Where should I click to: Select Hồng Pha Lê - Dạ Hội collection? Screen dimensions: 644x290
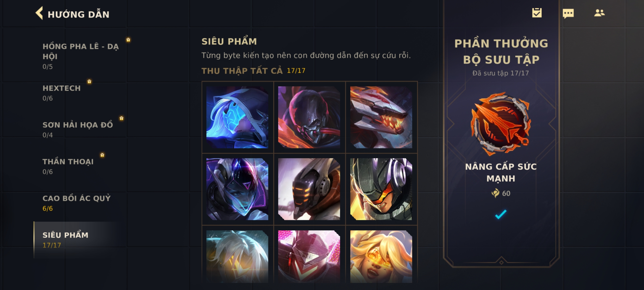coord(80,56)
